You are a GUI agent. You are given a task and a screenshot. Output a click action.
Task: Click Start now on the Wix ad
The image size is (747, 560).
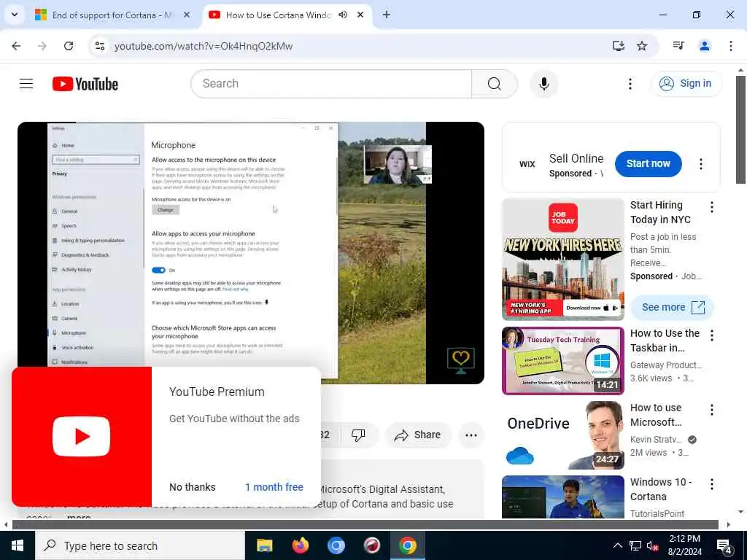(x=648, y=164)
